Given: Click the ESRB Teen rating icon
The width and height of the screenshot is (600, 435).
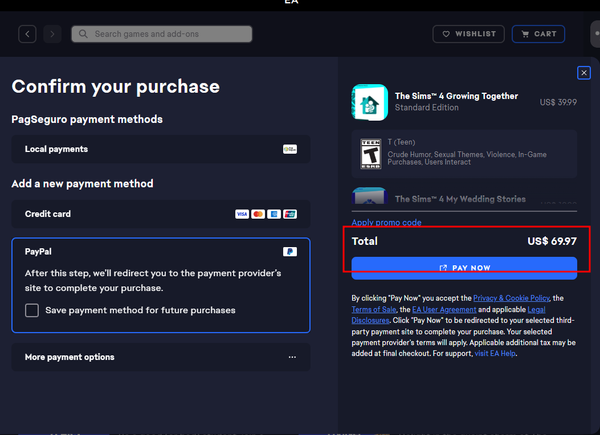Looking at the screenshot, I should pos(370,154).
